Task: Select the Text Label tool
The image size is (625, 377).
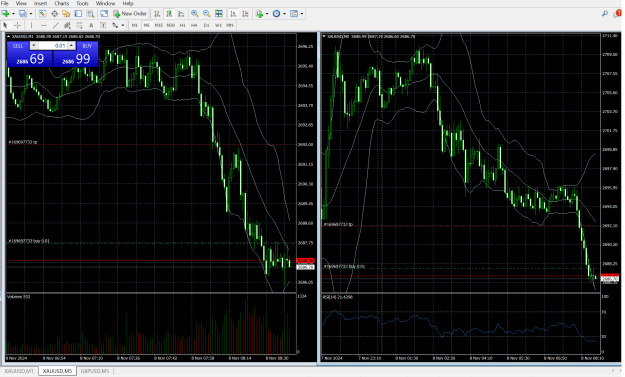Action: pos(103,25)
